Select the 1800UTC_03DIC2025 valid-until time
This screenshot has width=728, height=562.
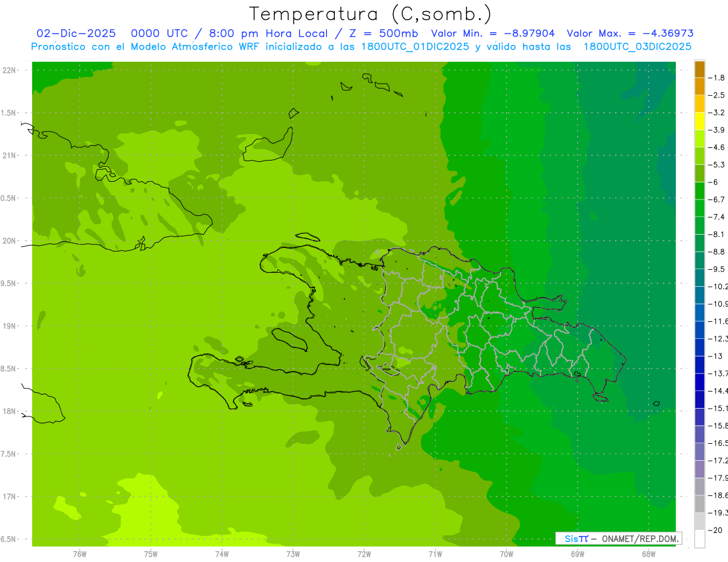click(x=637, y=47)
